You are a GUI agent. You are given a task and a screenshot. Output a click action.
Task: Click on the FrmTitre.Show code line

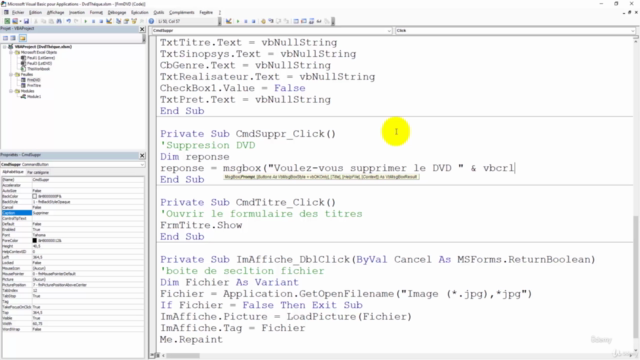201,225
